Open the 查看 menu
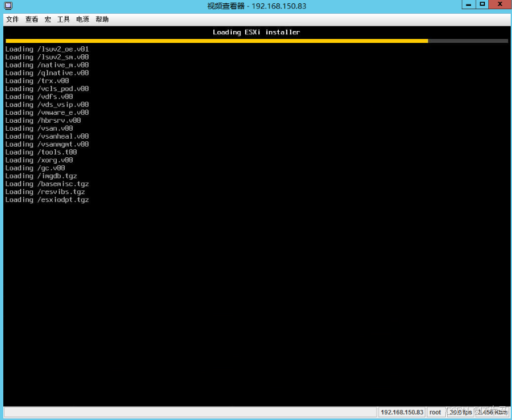The image size is (512, 420). (32, 19)
